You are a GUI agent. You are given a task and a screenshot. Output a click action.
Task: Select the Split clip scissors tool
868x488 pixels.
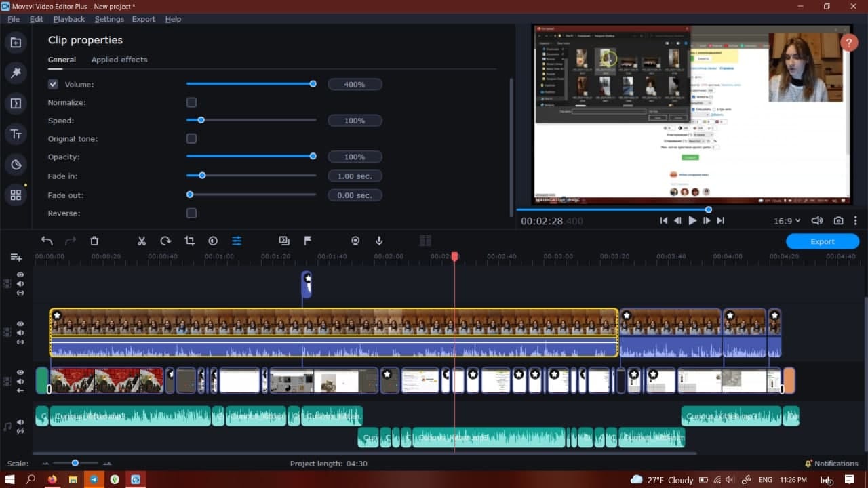141,241
